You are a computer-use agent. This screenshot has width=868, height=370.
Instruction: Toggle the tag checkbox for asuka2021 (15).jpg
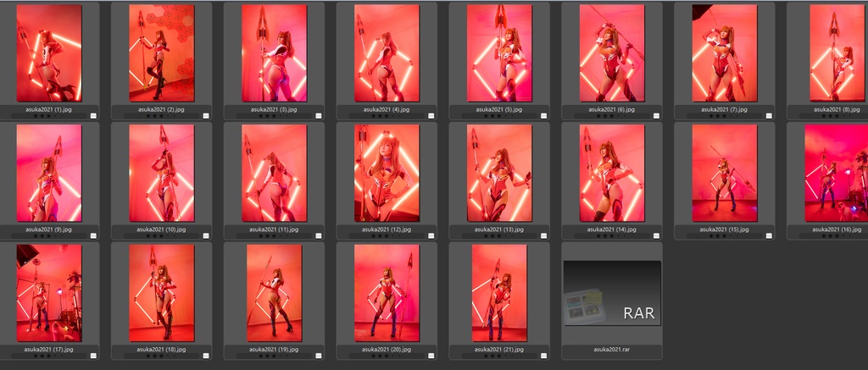pyautogui.click(x=769, y=235)
